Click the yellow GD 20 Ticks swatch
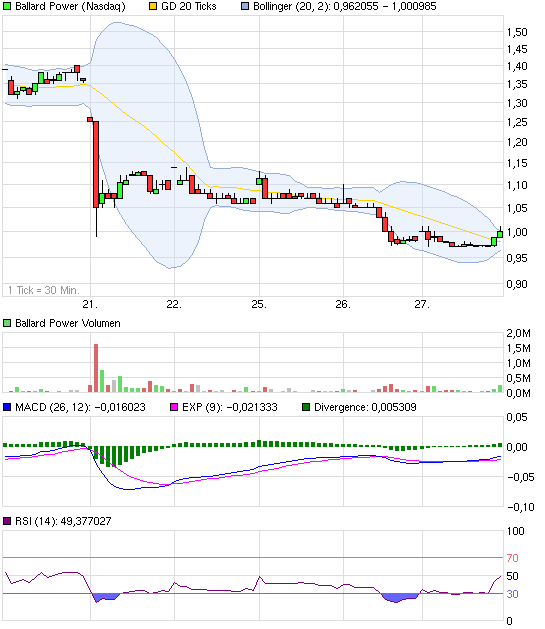This screenshot has height=629, width=545. coord(153,6)
